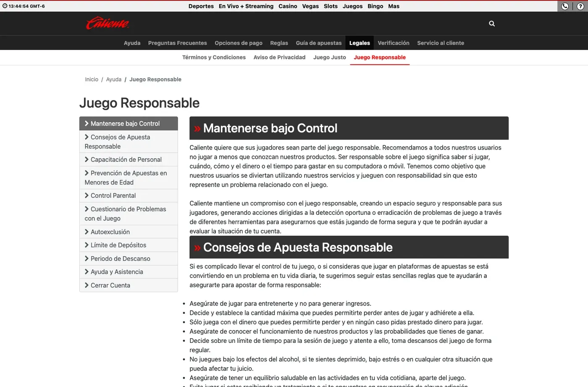Open Opciones de pago tab
The height and width of the screenshot is (387, 588).
coord(239,43)
